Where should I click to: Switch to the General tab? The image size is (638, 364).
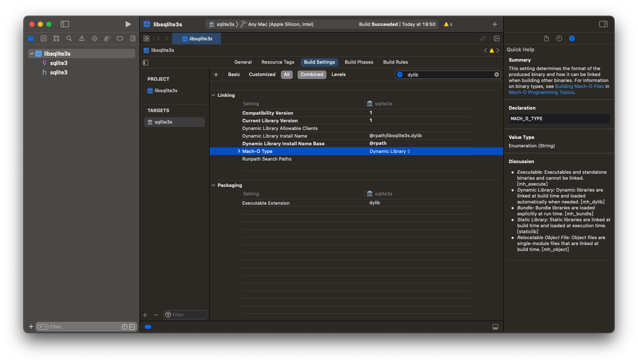point(243,62)
